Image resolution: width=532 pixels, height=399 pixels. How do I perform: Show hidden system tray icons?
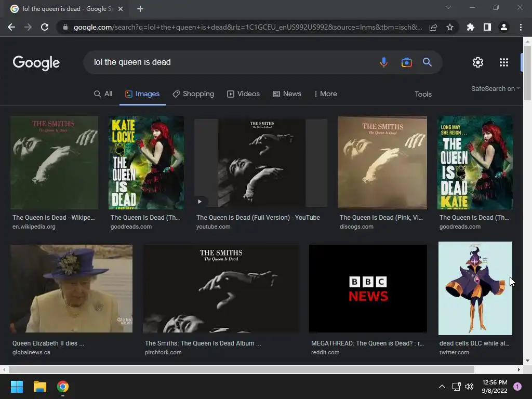coord(442,387)
